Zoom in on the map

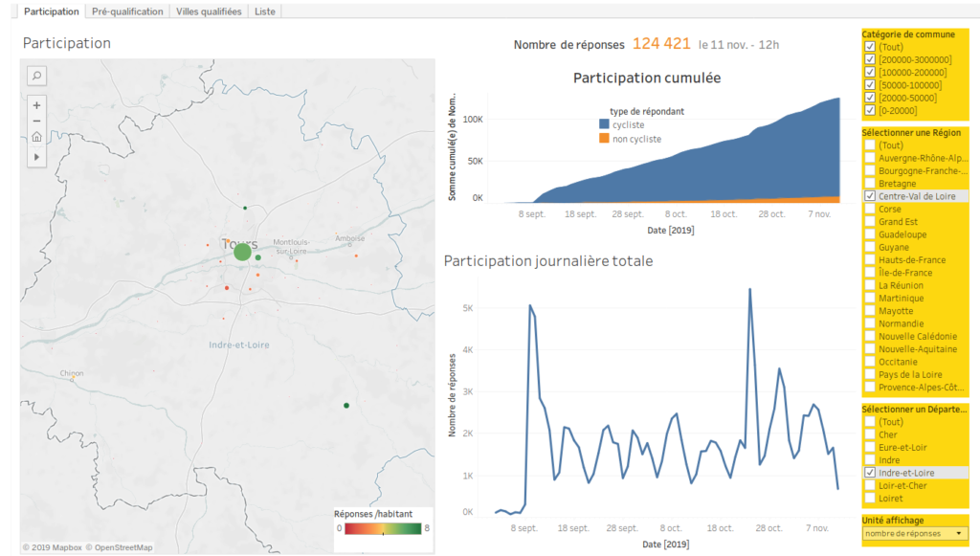(36, 105)
